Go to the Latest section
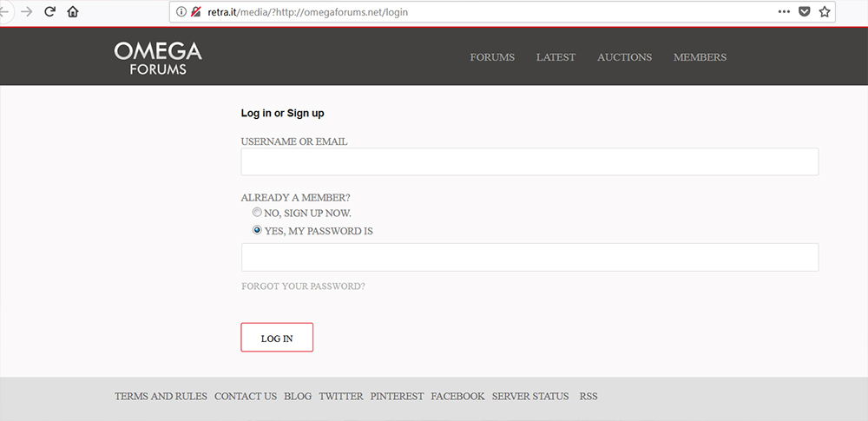 [556, 57]
